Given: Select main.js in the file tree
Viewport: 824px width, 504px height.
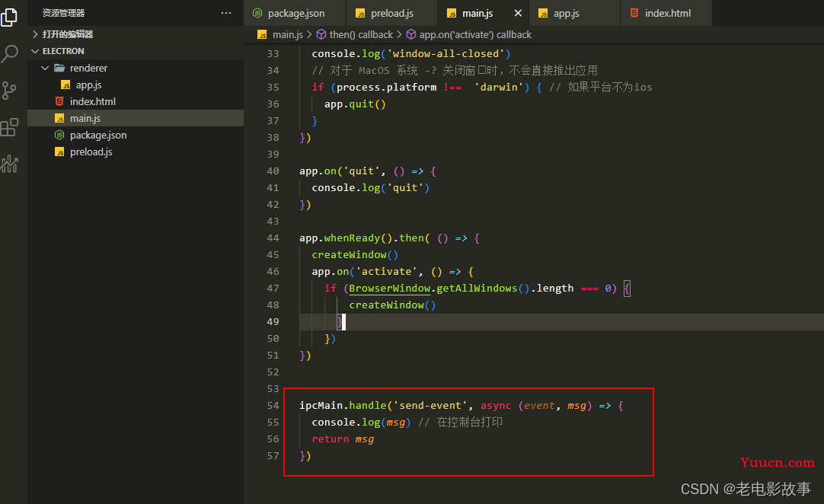Looking at the screenshot, I should pyautogui.click(x=136, y=118).
